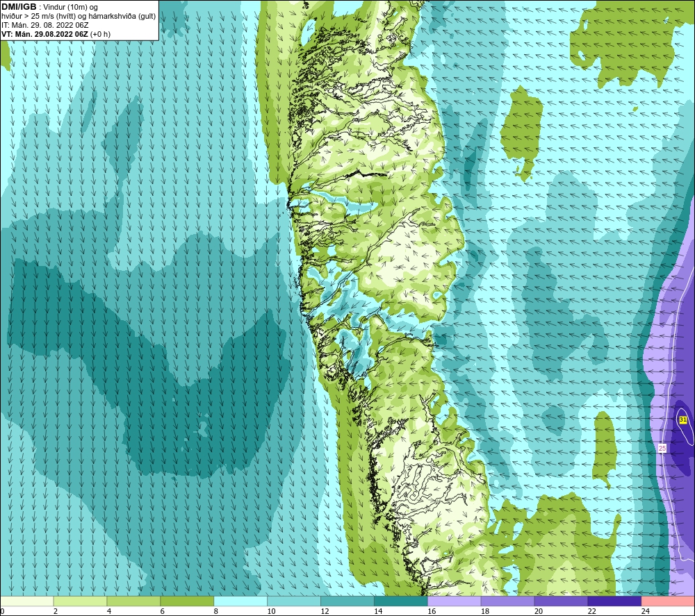Click the medium teal 12–14 m/s legend swatch

coord(347,601)
